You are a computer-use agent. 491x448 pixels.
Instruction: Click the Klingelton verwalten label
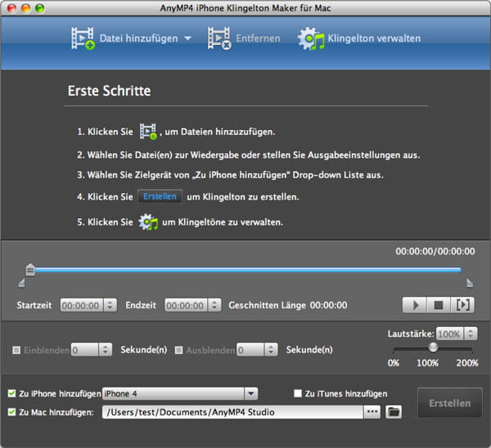pyautogui.click(x=374, y=38)
